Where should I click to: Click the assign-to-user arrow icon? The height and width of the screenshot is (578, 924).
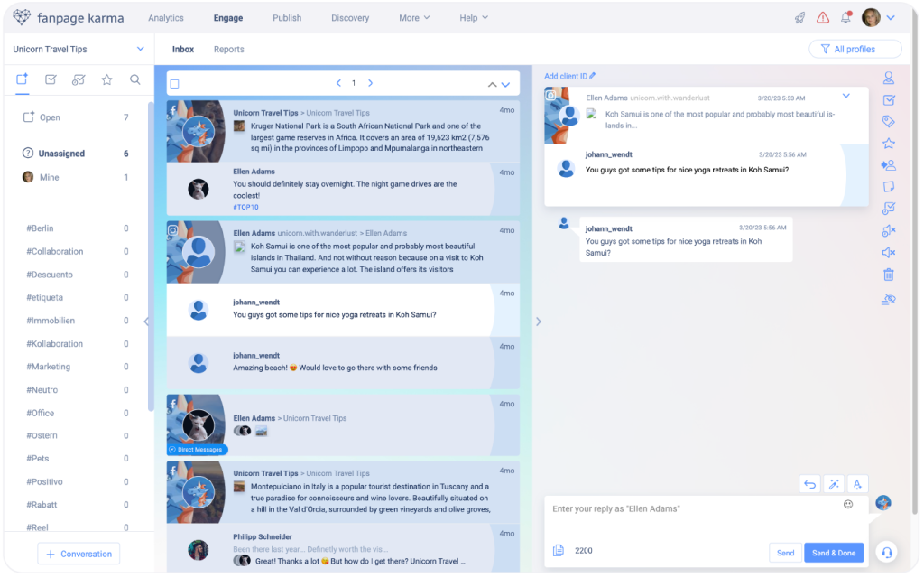(888, 165)
